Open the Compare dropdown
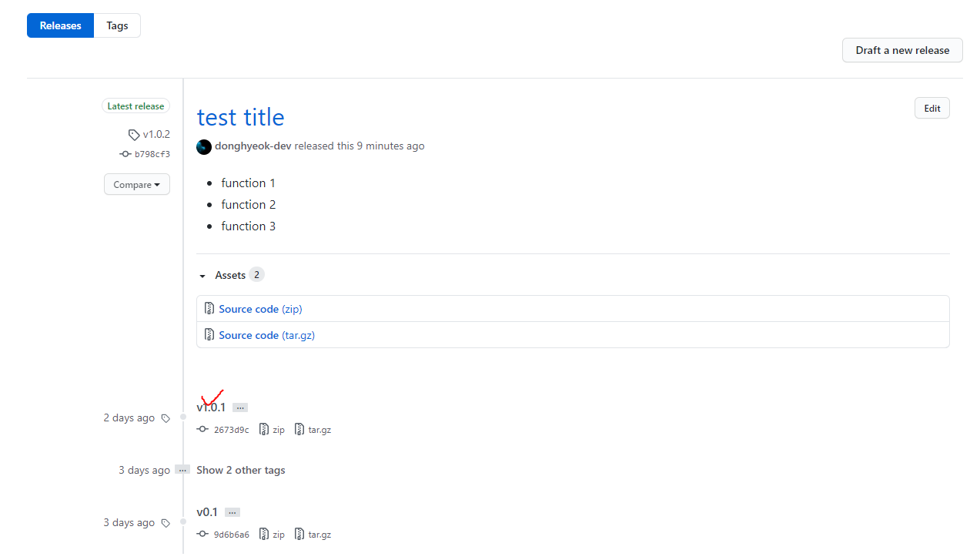The image size is (980, 560). (137, 185)
